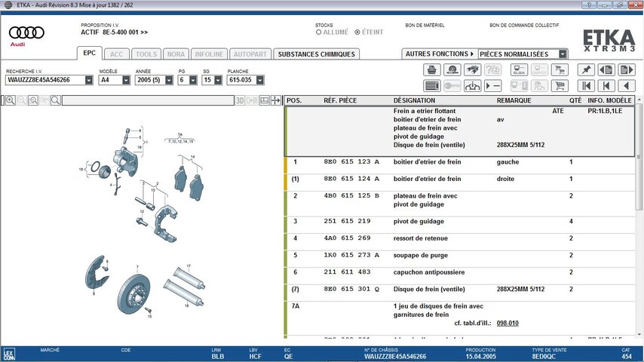Expand the AUTRES FONCTIONS menu
Viewport: 644px width, 362px height.
440,54
